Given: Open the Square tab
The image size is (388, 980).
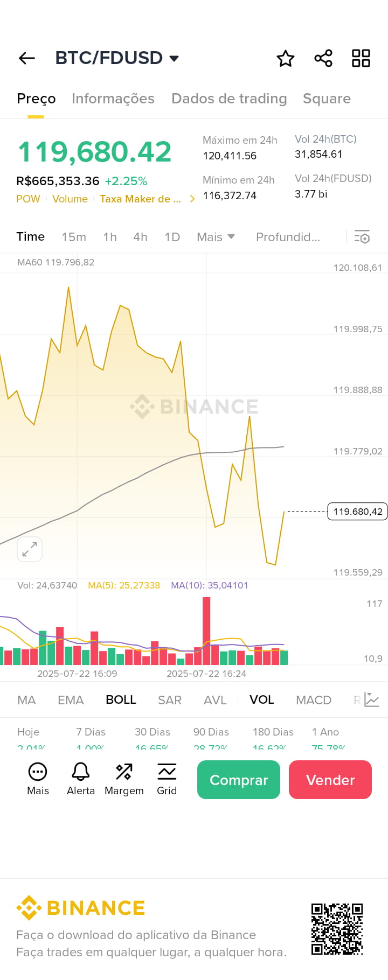Looking at the screenshot, I should click(327, 99).
